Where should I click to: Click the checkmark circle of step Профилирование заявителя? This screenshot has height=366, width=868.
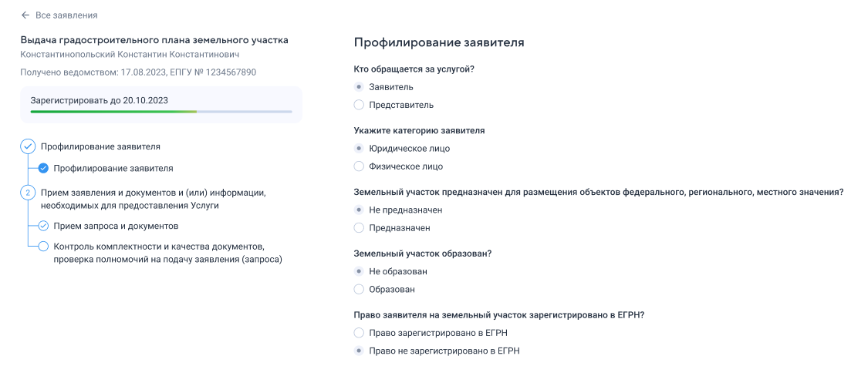pos(28,146)
